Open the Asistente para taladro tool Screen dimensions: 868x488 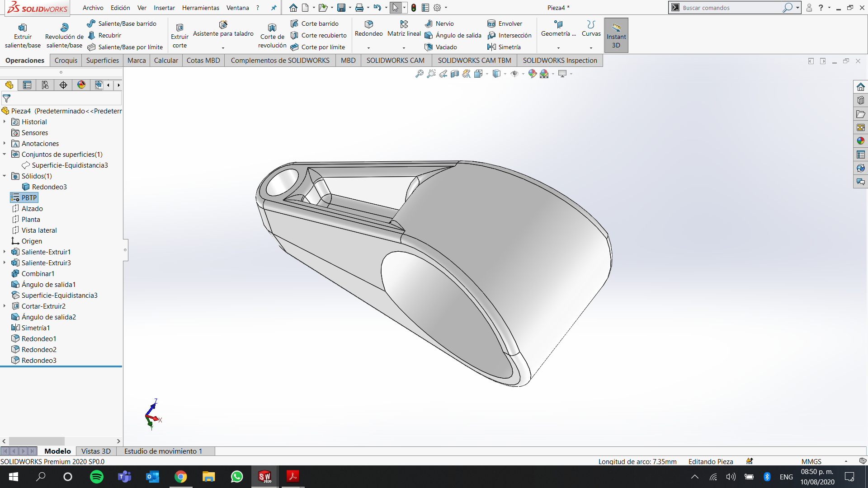click(223, 29)
